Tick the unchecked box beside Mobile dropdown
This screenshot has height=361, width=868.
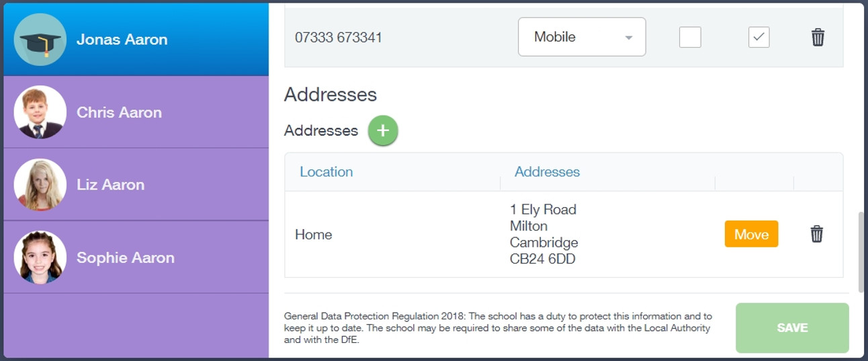pyautogui.click(x=690, y=37)
